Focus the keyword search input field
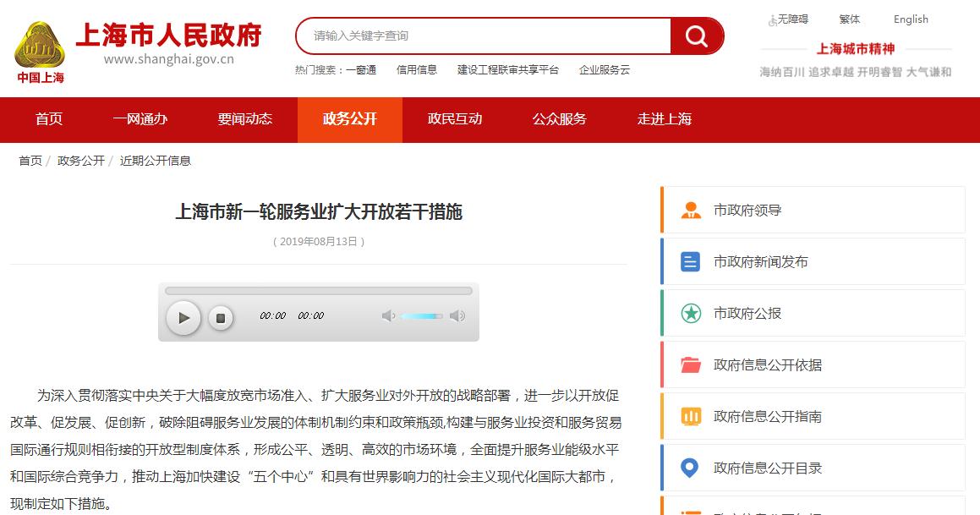 484,36
